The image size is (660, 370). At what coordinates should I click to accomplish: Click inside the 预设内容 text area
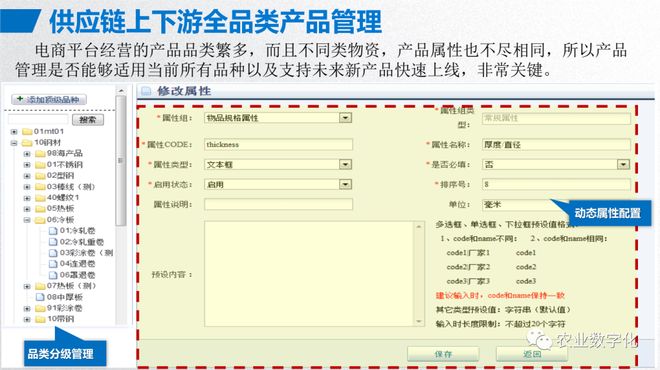[309, 274]
